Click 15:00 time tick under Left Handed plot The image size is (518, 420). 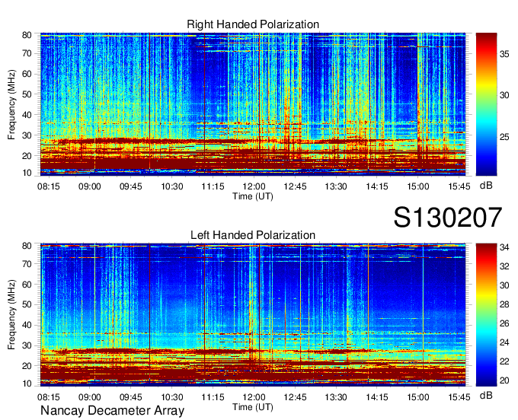tap(418, 397)
